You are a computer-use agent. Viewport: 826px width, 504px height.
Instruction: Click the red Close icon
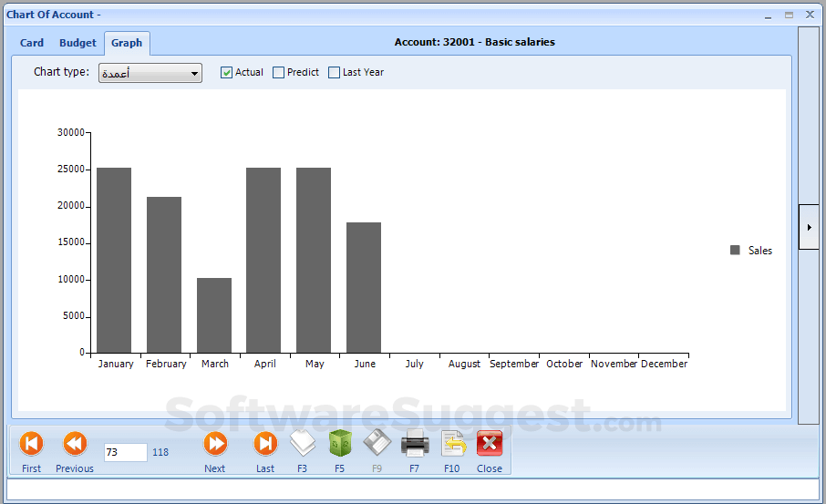tap(490, 444)
